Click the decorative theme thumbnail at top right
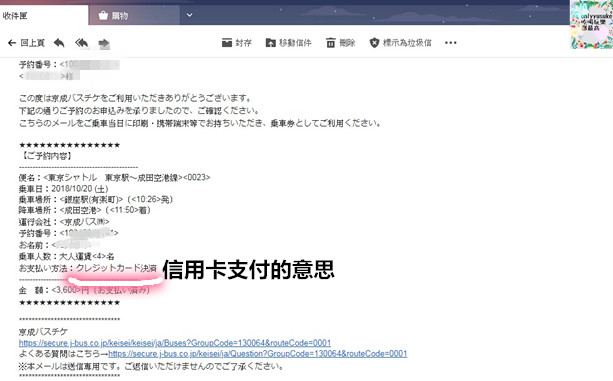Screen dimensions: 613x381 click(x=591, y=25)
